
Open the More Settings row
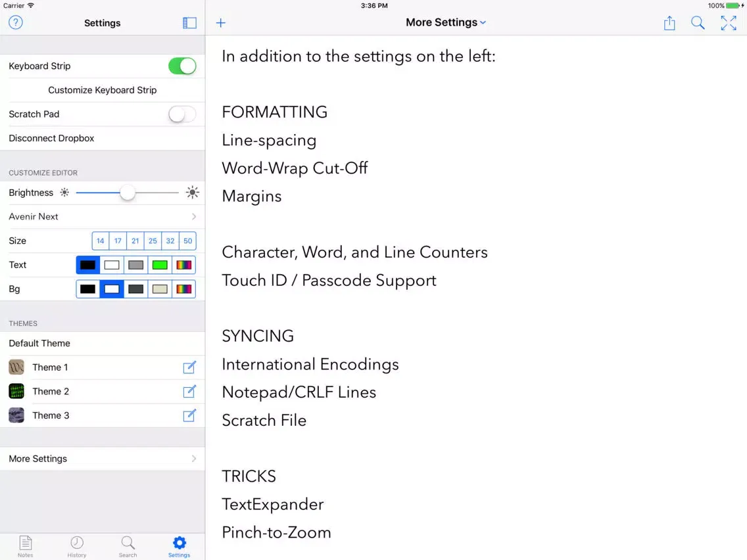[103, 459]
